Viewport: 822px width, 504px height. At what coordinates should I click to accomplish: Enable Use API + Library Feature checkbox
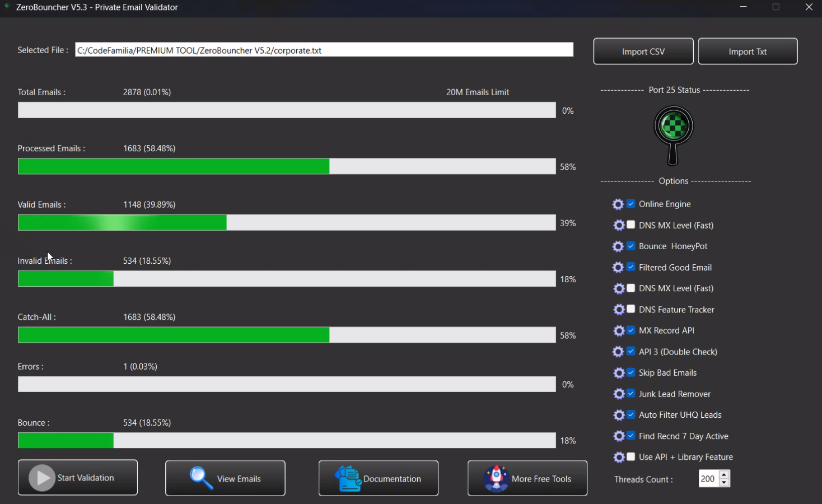(x=631, y=457)
